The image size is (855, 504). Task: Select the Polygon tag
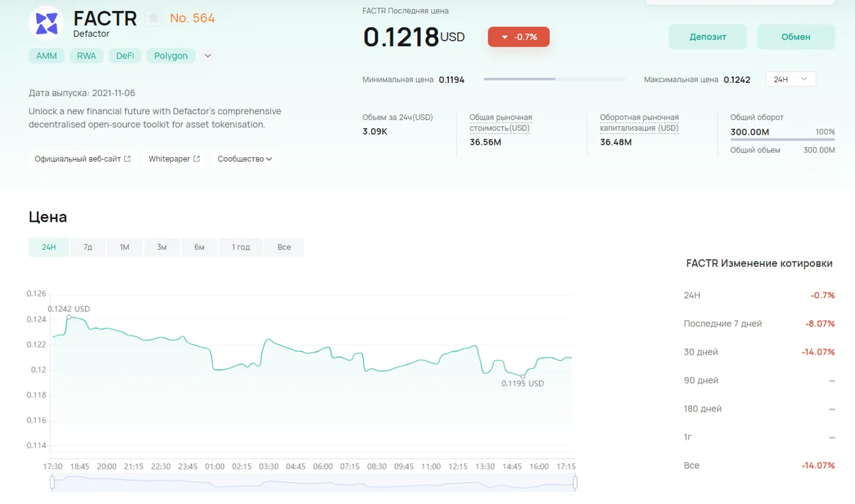[171, 56]
